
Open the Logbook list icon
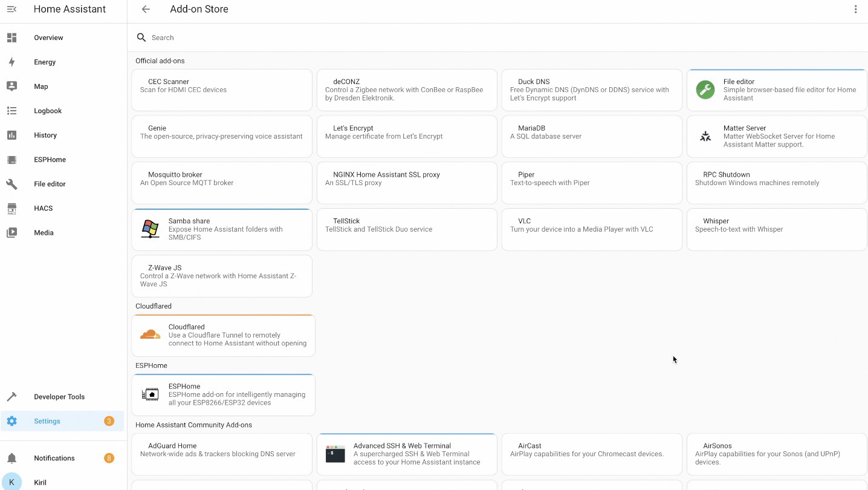tap(11, 111)
